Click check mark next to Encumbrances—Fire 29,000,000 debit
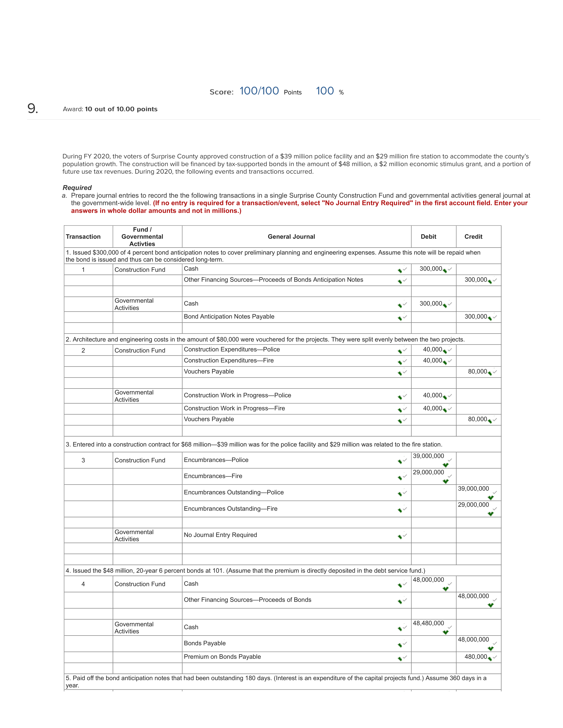Image resolution: width=563 pixels, height=728 pixels. click(446, 481)
